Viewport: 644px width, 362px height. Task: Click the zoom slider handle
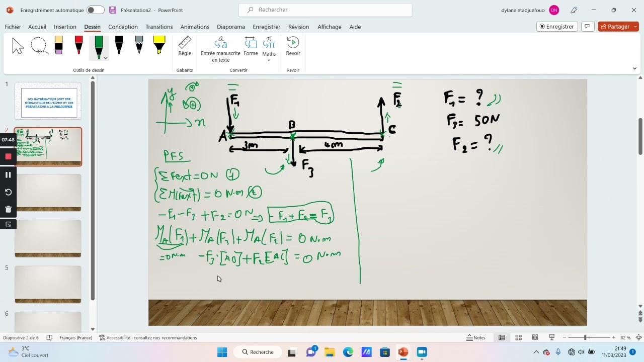pyautogui.click(x=585, y=337)
